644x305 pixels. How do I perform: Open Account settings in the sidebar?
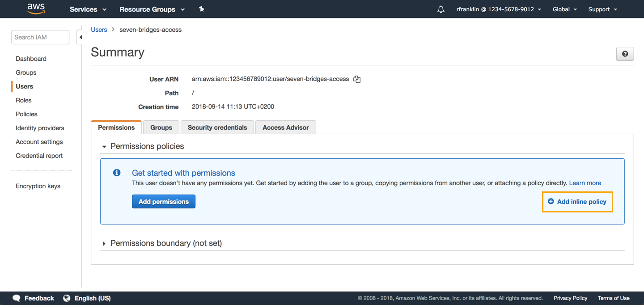39,142
